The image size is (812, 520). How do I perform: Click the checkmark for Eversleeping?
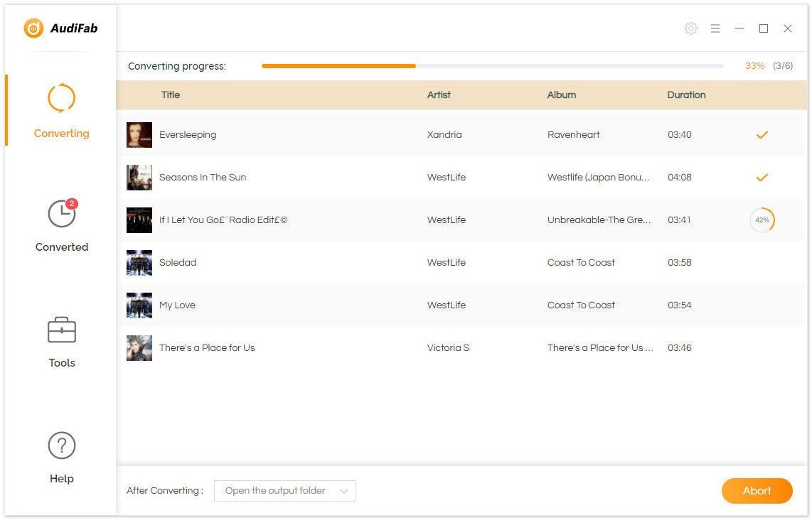pos(762,135)
